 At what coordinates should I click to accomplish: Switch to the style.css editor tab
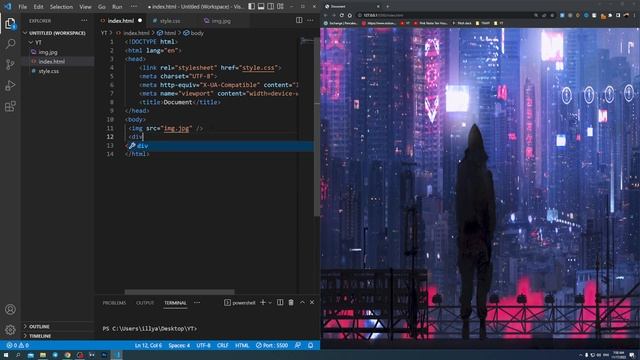pos(170,21)
